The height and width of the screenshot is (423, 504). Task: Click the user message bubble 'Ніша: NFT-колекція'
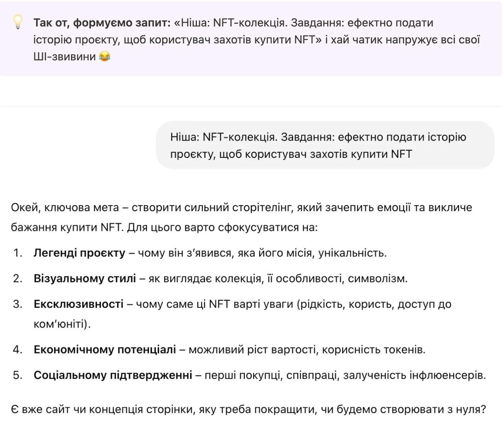pos(325,145)
